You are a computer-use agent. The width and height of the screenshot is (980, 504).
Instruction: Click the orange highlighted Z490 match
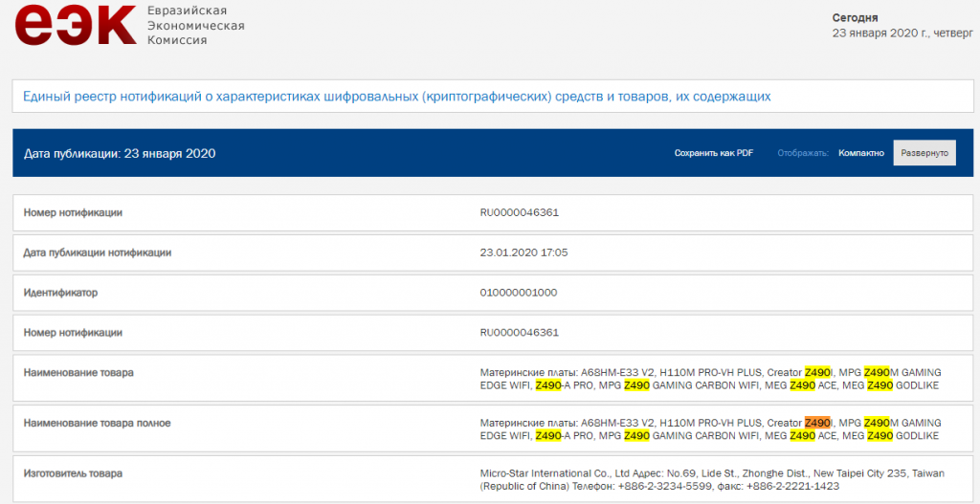[817, 422]
